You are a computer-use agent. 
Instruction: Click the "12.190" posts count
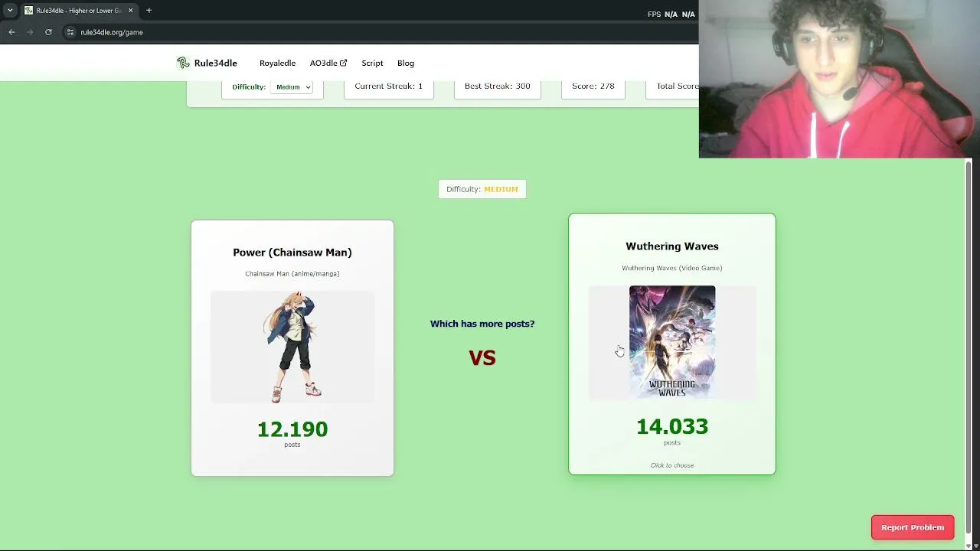pyautogui.click(x=292, y=429)
